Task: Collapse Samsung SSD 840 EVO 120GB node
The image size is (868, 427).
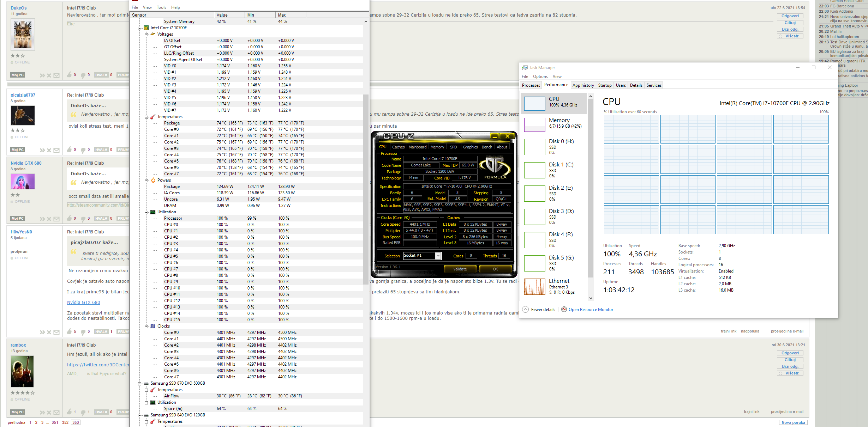Action: pyautogui.click(x=139, y=415)
